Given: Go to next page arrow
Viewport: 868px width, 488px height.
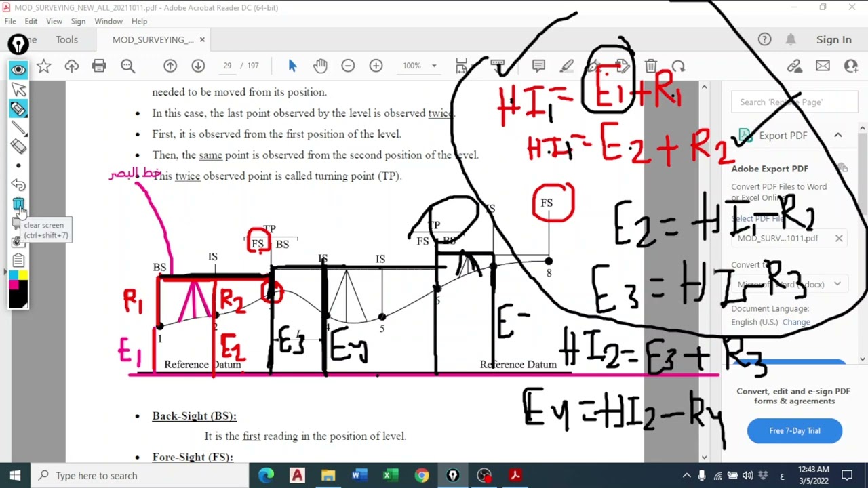Looking at the screenshot, I should [x=198, y=66].
